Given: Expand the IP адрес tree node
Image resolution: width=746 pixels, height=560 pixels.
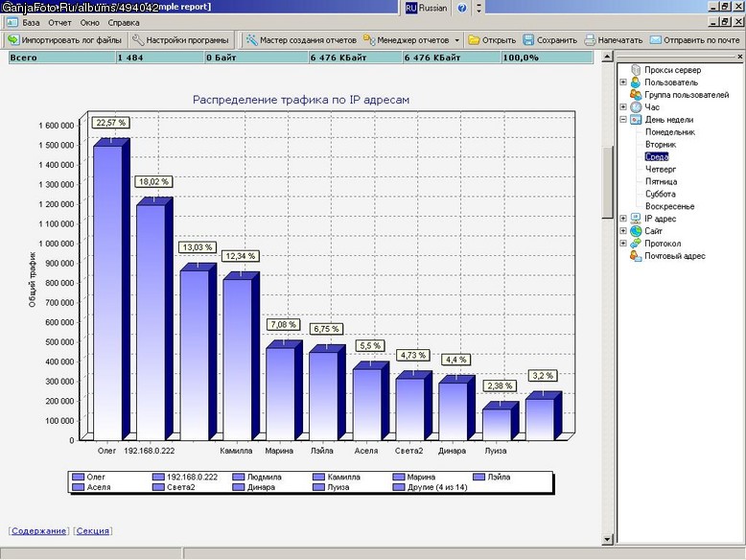Looking at the screenshot, I should coord(623,219).
